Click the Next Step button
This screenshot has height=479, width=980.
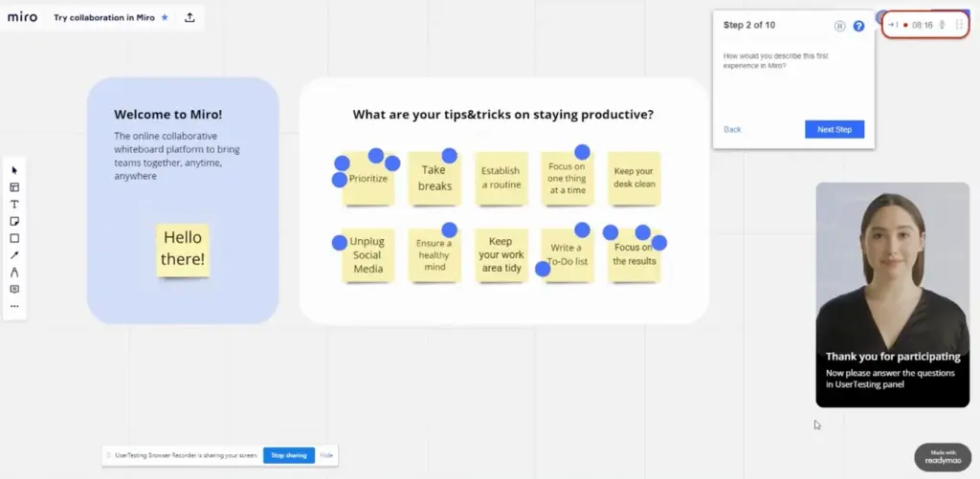tap(835, 129)
